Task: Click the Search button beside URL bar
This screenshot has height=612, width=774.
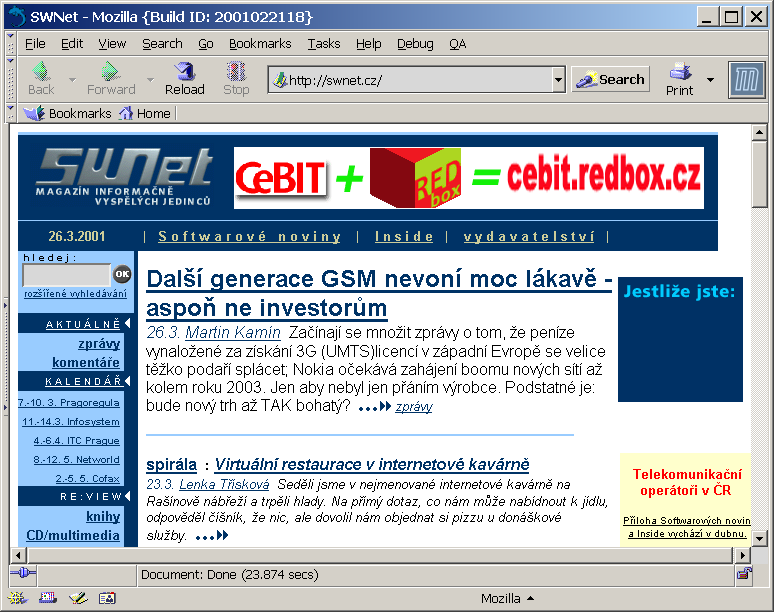Action: pos(611,79)
